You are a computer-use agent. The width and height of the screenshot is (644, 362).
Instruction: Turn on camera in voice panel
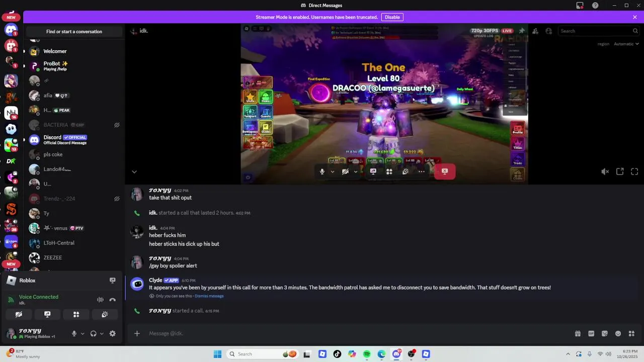[x=19, y=314]
